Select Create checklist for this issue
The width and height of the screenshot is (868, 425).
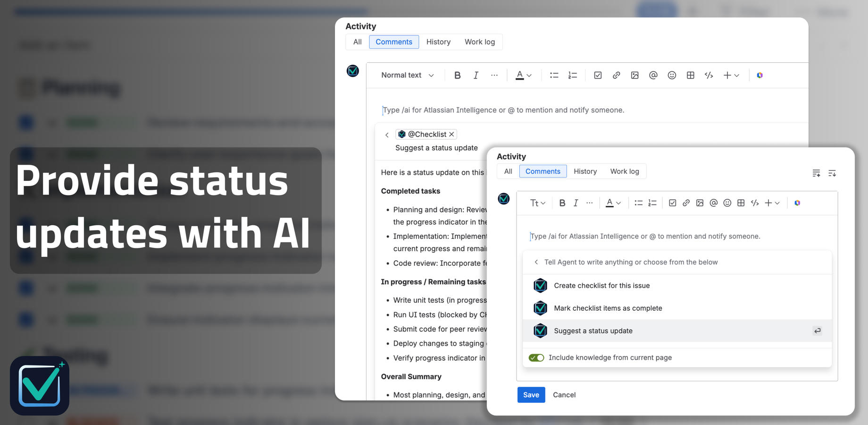601,285
